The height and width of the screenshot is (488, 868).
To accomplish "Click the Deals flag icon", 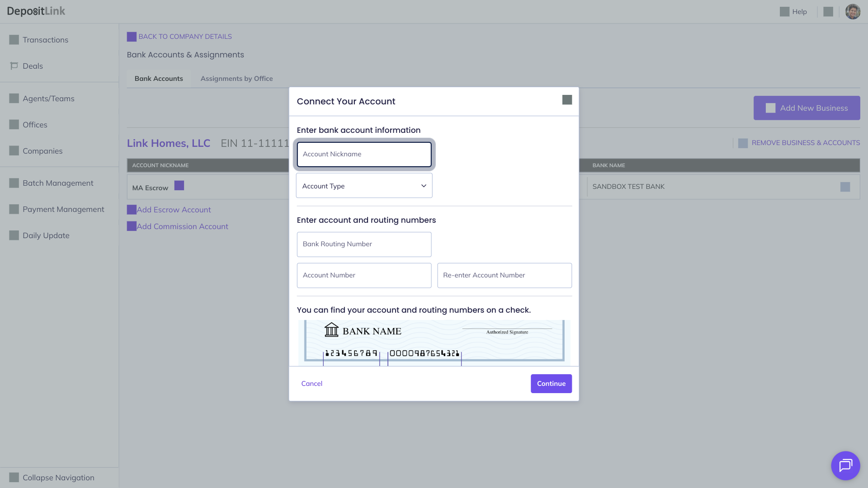I will click(x=14, y=66).
